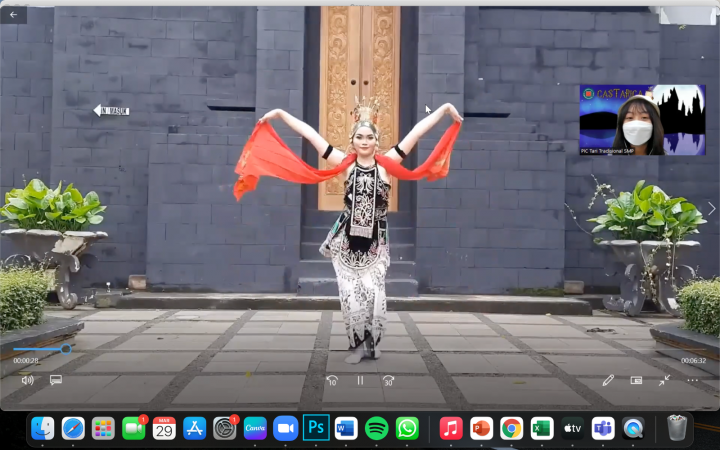
Task: Click the video progress slider handle
Action: [x=66, y=349]
